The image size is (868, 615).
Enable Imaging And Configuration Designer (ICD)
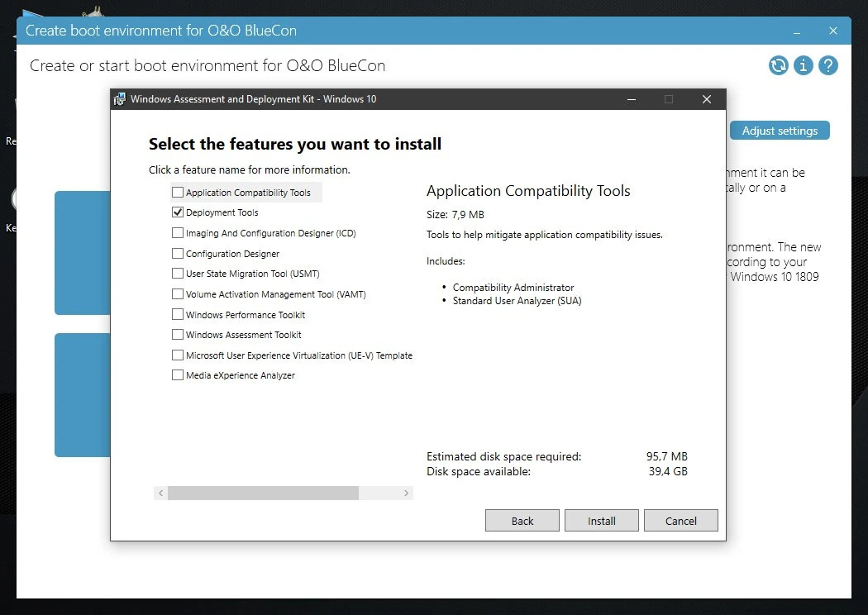coord(178,232)
